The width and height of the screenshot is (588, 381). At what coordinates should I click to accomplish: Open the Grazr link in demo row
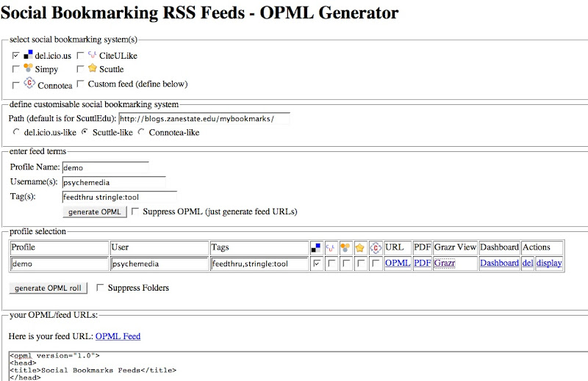point(445,263)
